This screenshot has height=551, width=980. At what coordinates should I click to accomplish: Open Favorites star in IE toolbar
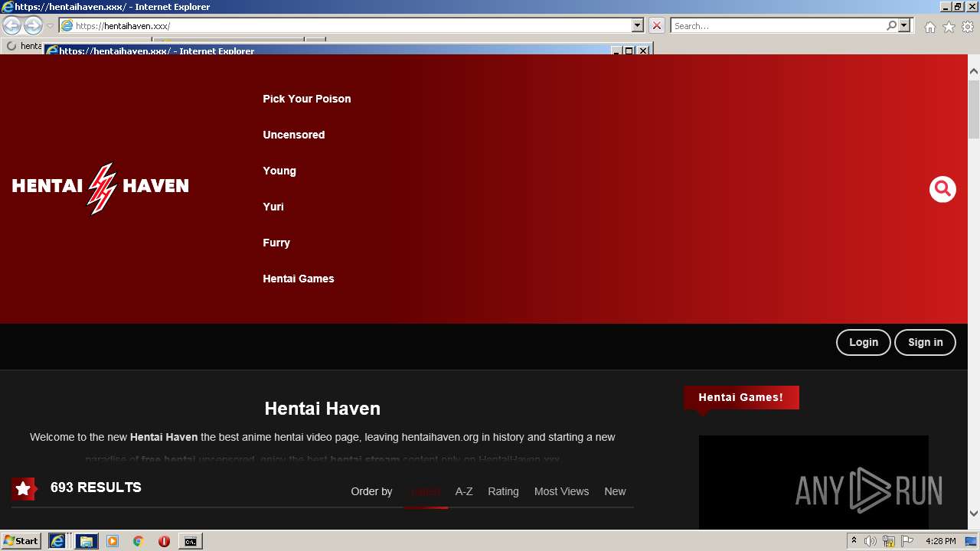tap(949, 27)
